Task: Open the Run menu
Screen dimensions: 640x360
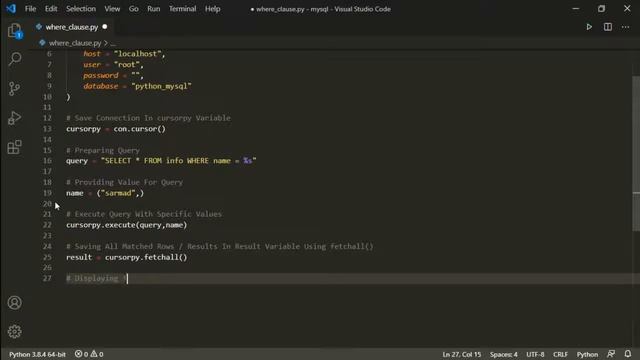Action: tap(153, 9)
